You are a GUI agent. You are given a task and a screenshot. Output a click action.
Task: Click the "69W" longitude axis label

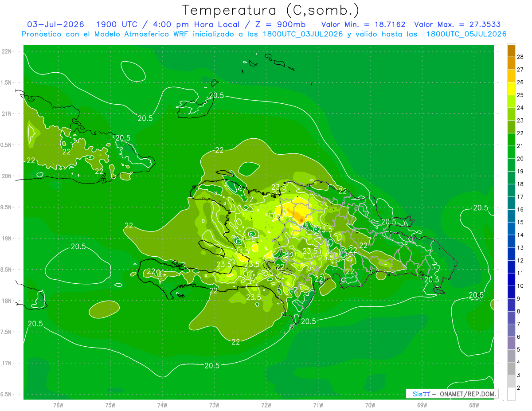422,405
